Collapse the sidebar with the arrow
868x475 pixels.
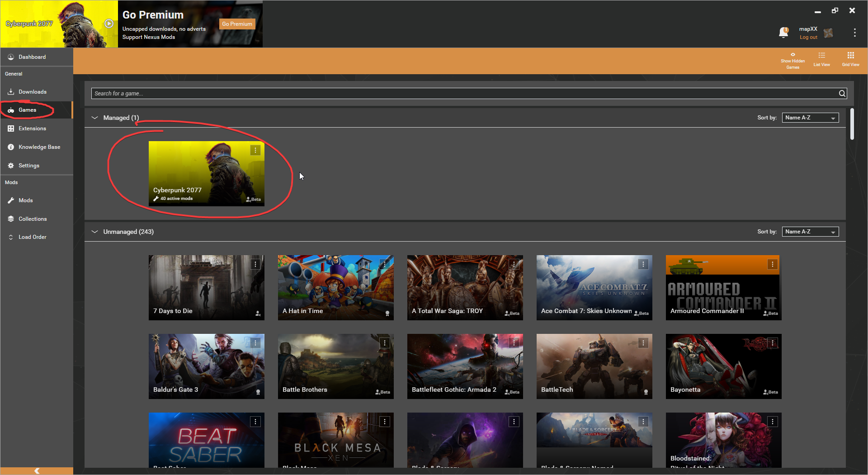37,471
